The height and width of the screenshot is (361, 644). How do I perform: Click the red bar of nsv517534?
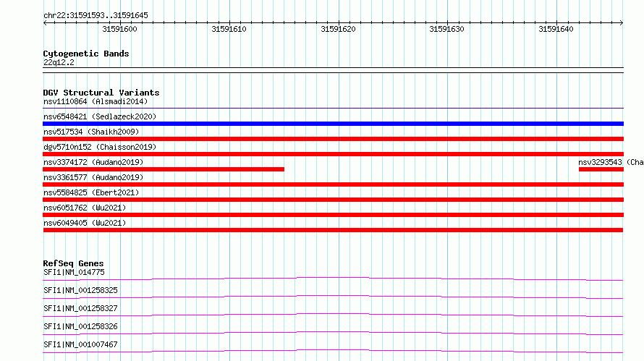click(333, 139)
